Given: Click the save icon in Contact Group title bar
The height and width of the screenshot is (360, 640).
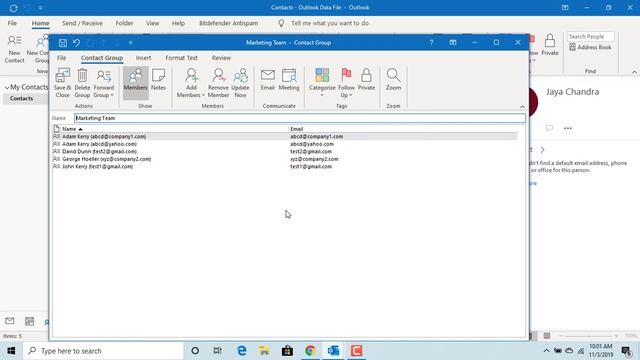Looking at the screenshot, I should pyautogui.click(x=63, y=42).
